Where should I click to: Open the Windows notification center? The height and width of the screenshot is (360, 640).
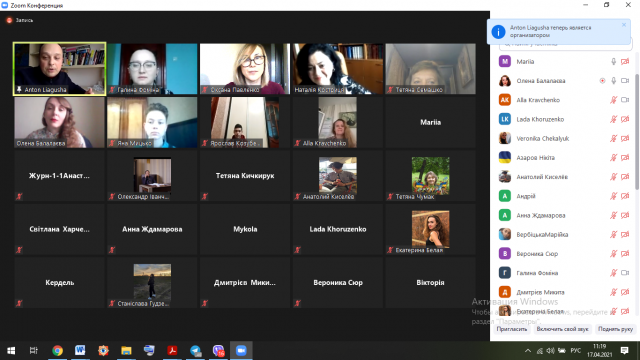(624, 351)
